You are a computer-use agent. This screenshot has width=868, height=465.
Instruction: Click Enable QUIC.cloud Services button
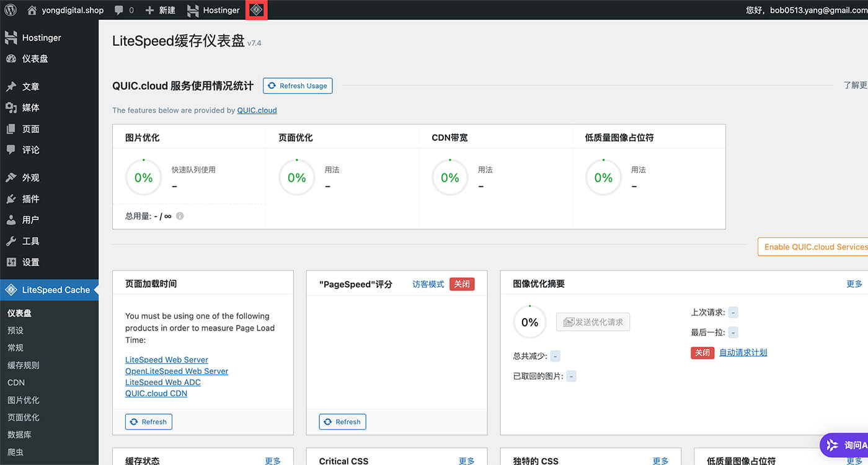[813, 247]
